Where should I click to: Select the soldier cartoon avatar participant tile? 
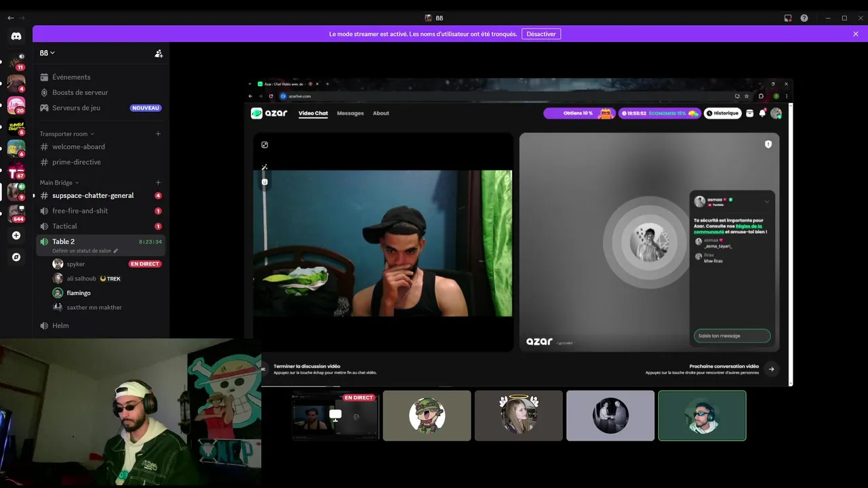[x=427, y=415]
